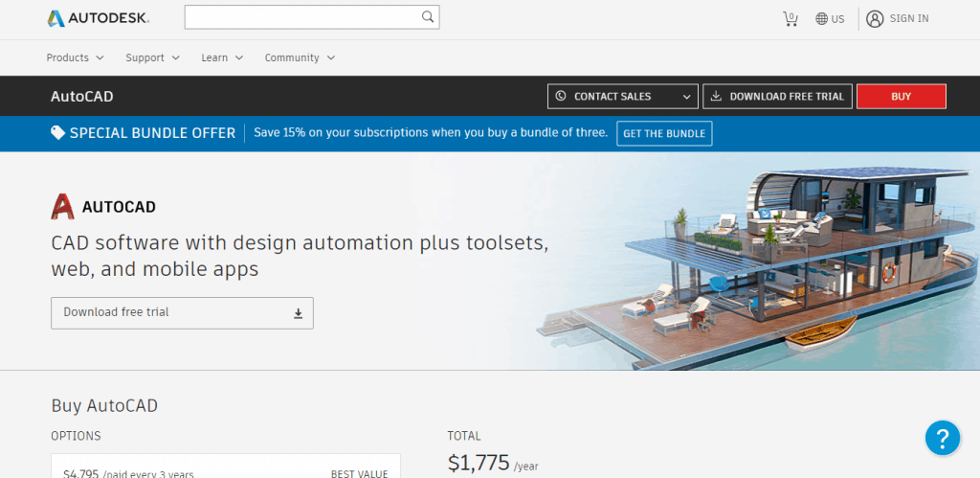Click the red AutoCAD logo in hero
The image size is (980, 478).
pos(63,207)
